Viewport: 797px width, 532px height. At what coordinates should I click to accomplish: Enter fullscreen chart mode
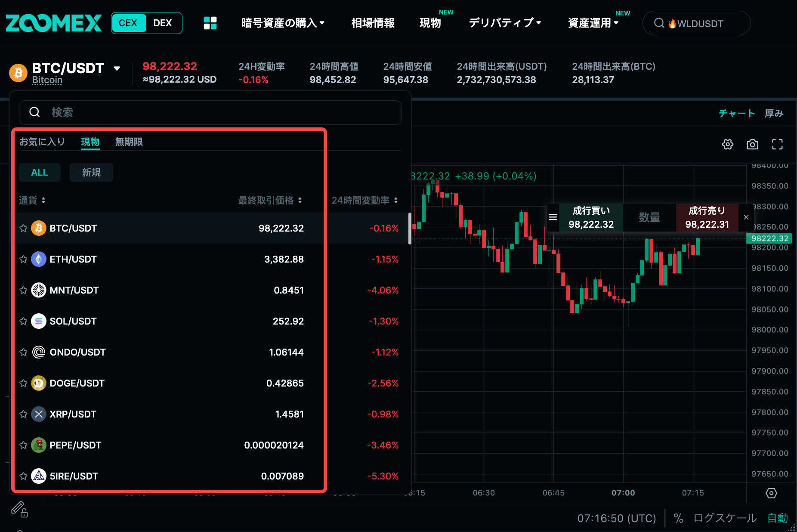(777, 144)
